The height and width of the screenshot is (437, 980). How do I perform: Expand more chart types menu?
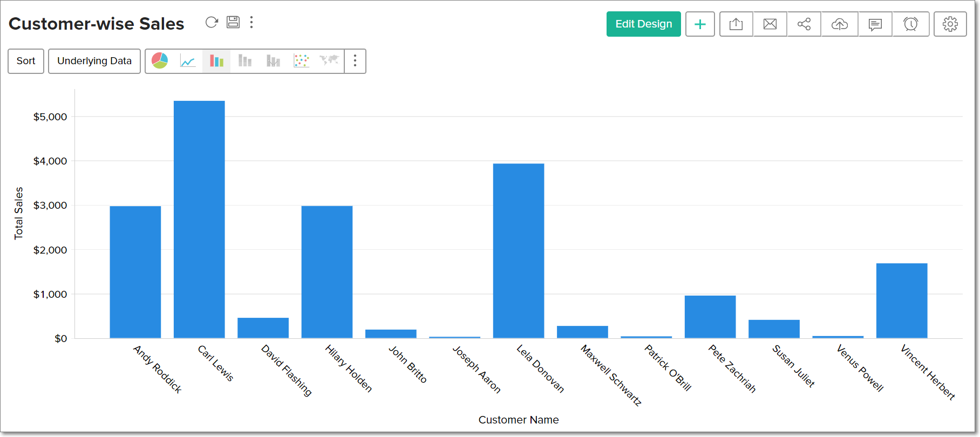(355, 61)
